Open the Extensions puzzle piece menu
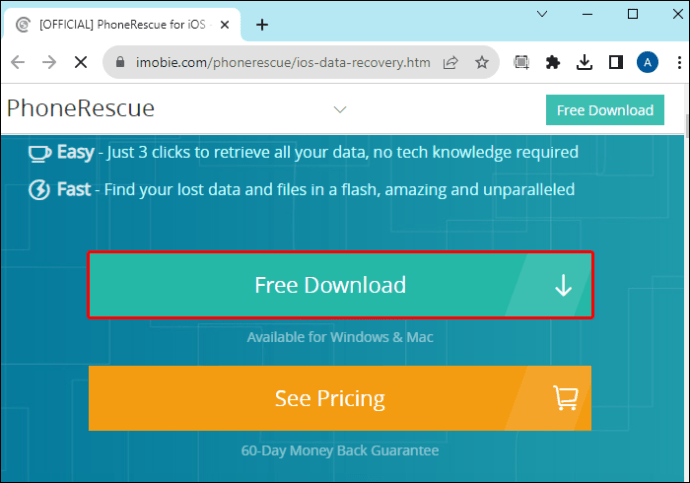 (x=553, y=62)
